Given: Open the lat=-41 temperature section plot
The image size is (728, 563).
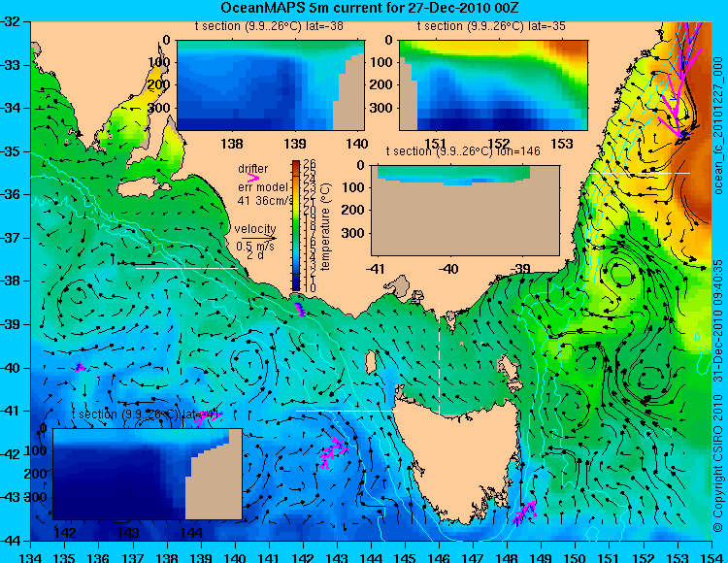Looking at the screenshot, I should coord(148,474).
